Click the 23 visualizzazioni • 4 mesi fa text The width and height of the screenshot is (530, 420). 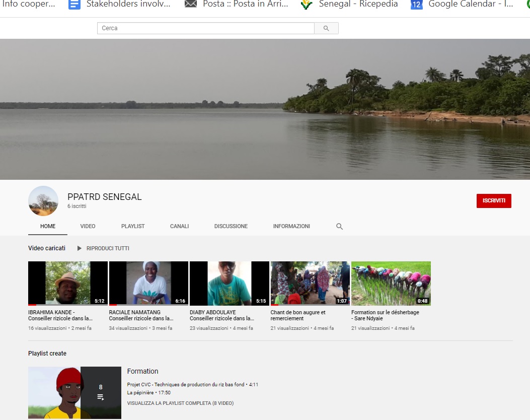pos(221,328)
